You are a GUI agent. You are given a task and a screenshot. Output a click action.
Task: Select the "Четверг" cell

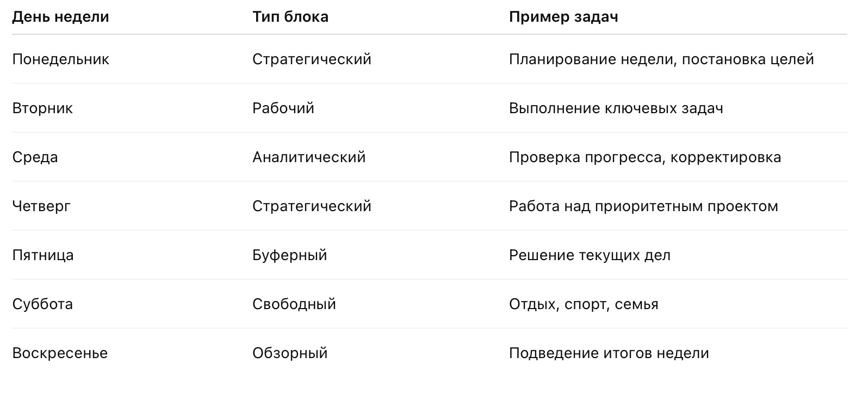coord(41,206)
